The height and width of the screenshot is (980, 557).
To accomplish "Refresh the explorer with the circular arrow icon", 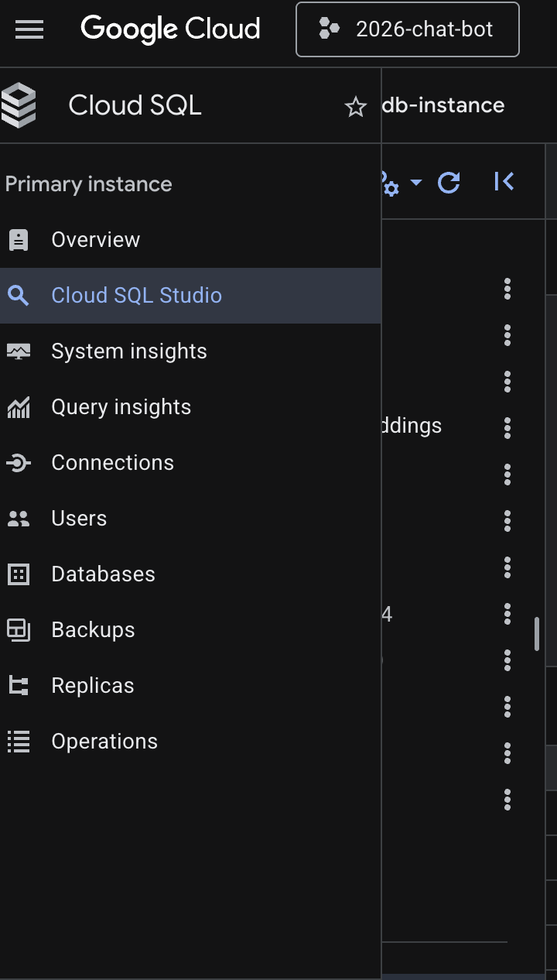I will click(x=449, y=183).
